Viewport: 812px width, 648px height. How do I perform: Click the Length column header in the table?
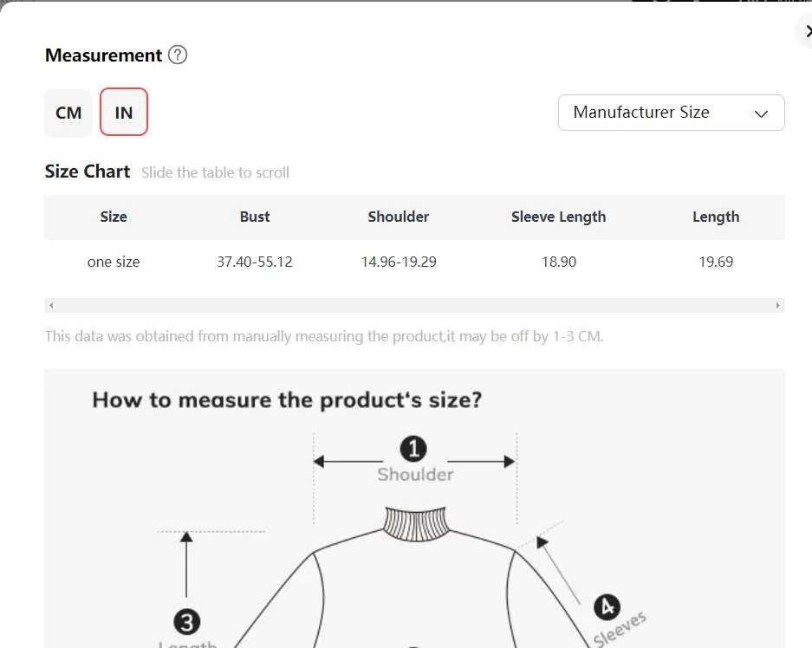[x=716, y=217]
